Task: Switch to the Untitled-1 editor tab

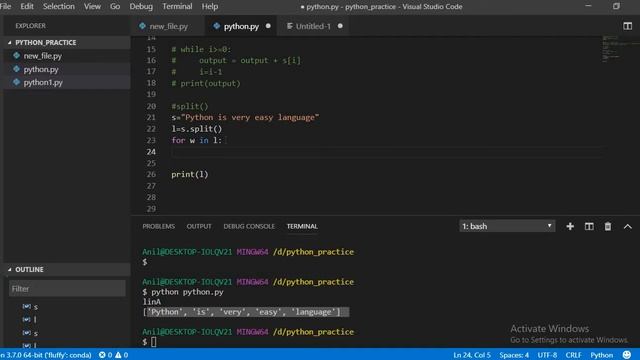Action: click(x=313, y=26)
